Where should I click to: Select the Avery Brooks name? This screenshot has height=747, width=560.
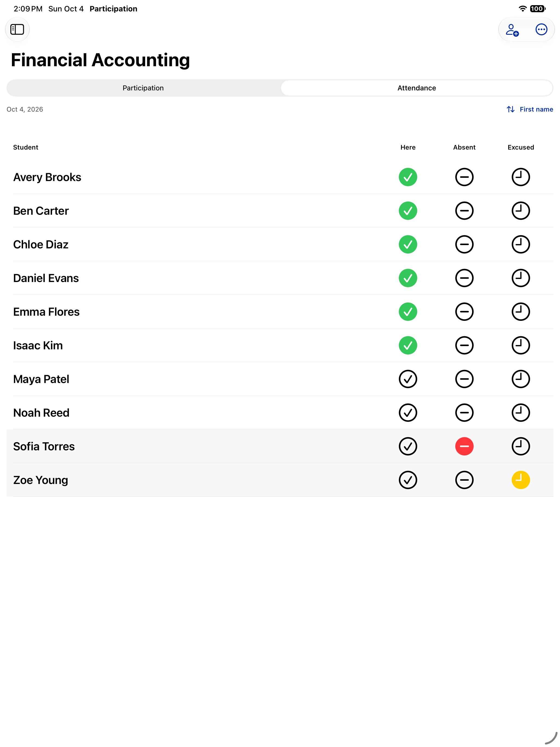pyautogui.click(x=47, y=177)
